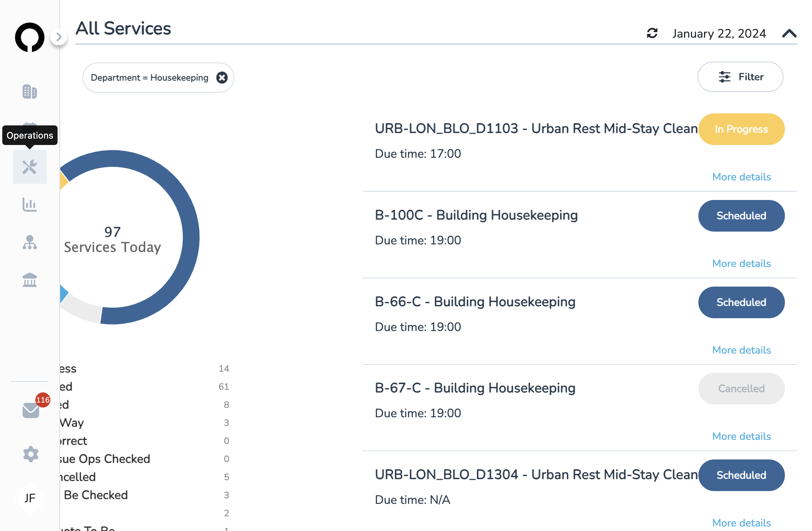Select B-67-C - Building Housekeeping title
Screen dimensions: 812x531
click(x=475, y=388)
